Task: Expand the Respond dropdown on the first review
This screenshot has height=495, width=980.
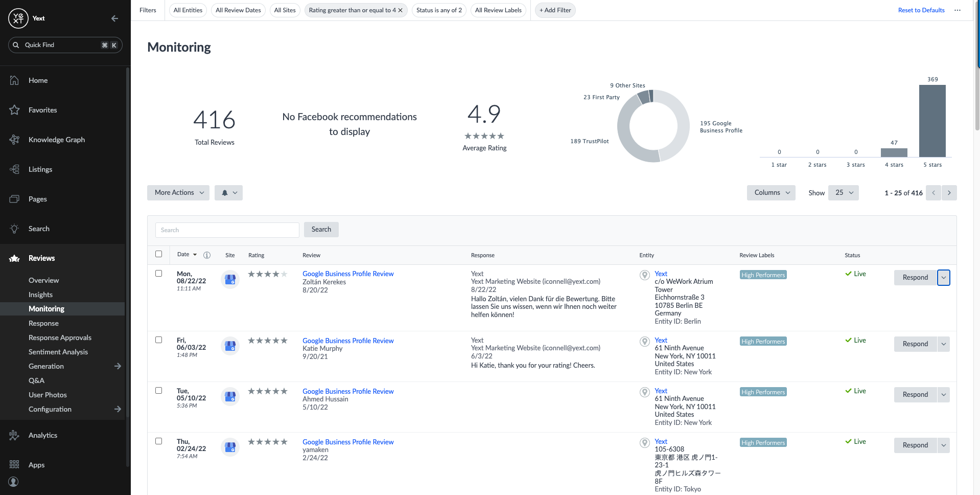Action: pos(944,277)
